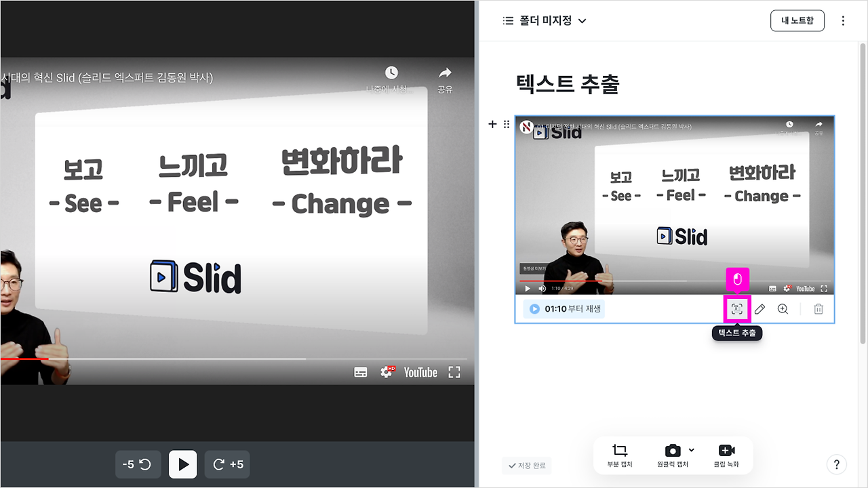Image resolution: width=868 pixels, height=488 pixels.
Task: Click the magnifier zoom icon beside the clip
Action: tap(783, 309)
